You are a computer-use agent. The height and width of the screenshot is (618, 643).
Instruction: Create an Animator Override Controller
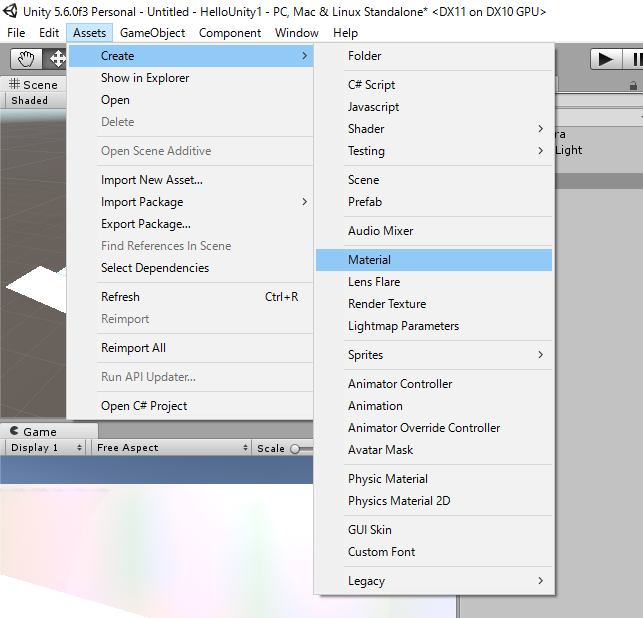434,428
